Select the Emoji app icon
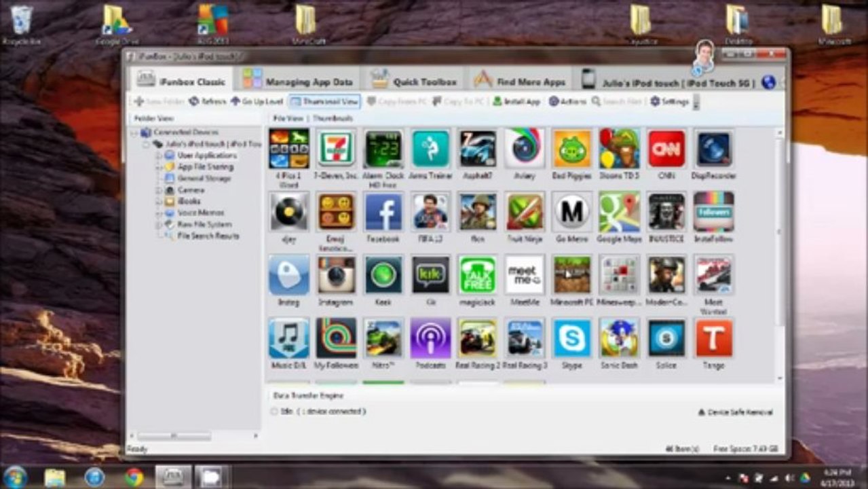Screen dimensions: 868x489 pyautogui.click(x=337, y=212)
